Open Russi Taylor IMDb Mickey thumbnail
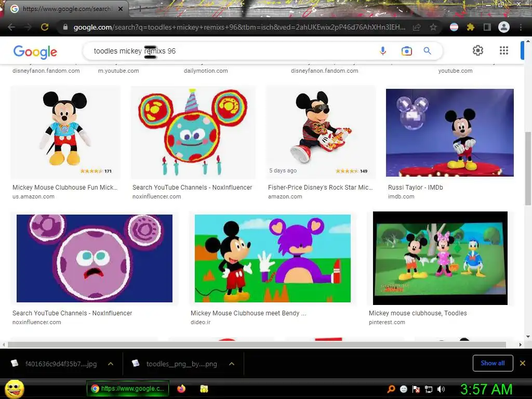This screenshot has width=532, height=399. click(449, 132)
